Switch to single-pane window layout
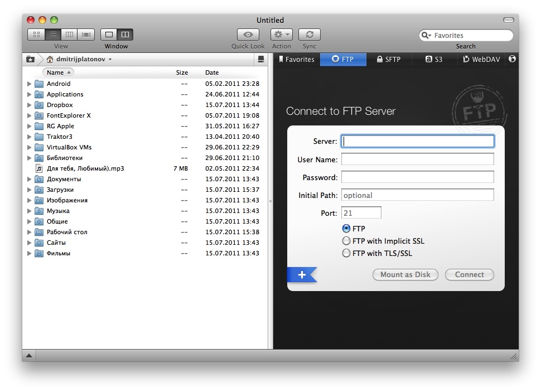Viewport: 541px width, 392px height. pyautogui.click(x=109, y=35)
